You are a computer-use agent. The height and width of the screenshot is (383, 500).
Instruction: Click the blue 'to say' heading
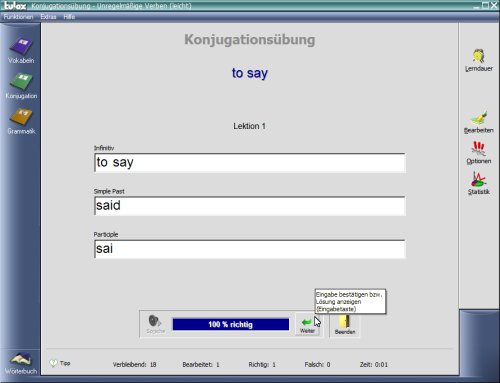[x=250, y=73]
